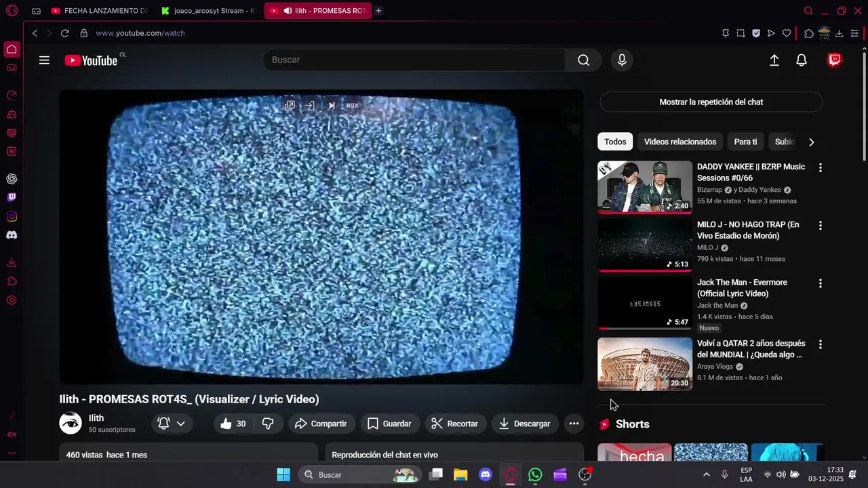
Task: Open the DADDY YANKEE BZRP video thumbnail
Action: tap(645, 187)
